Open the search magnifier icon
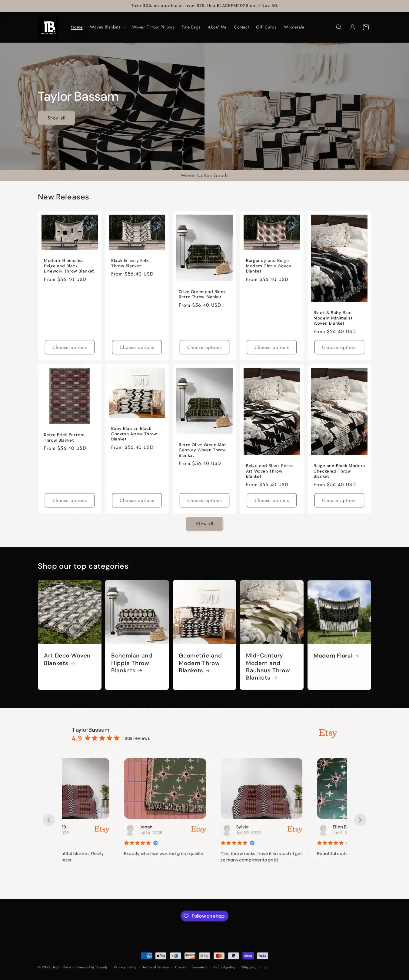The image size is (409, 980). 339,27
